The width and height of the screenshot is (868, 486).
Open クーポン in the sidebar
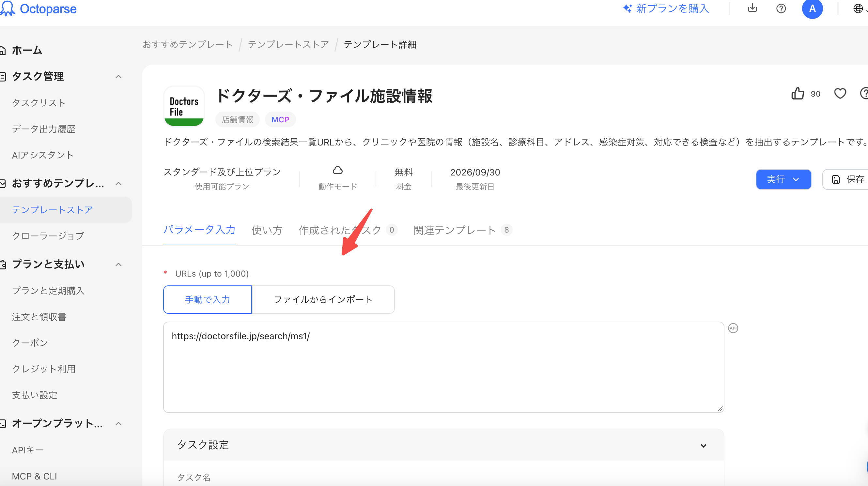[x=30, y=343]
